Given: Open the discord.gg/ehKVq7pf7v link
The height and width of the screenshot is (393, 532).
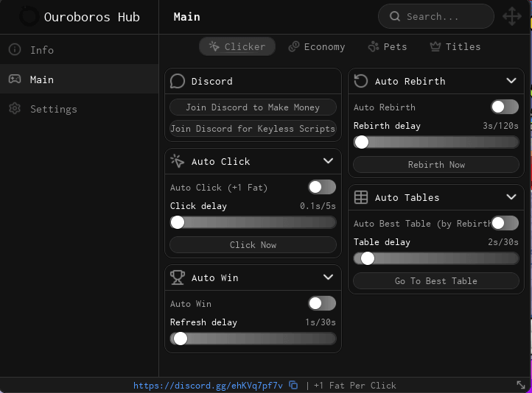Looking at the screenshot, I should tap(208, 386).
